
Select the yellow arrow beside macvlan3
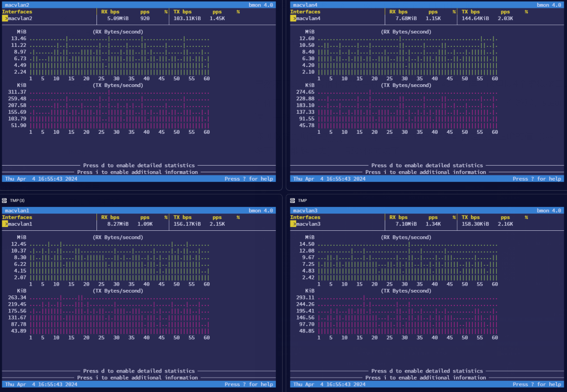pos(293,224)
